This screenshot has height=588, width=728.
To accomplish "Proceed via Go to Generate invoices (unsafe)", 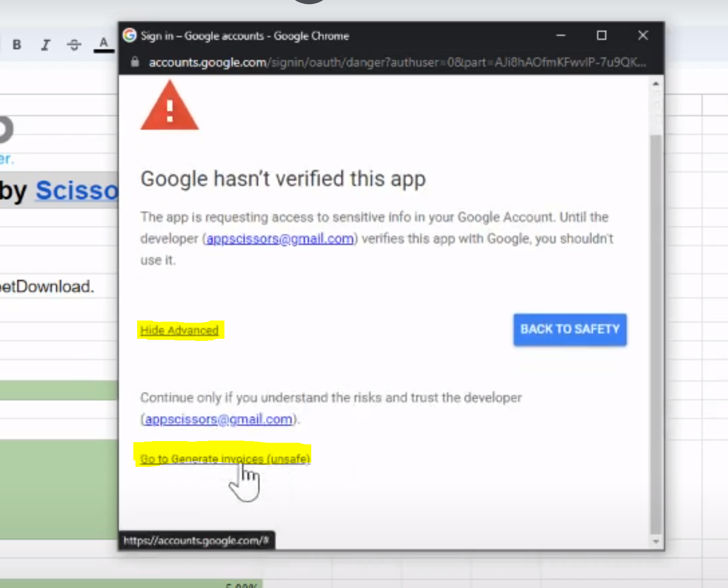I will [224, 459].
